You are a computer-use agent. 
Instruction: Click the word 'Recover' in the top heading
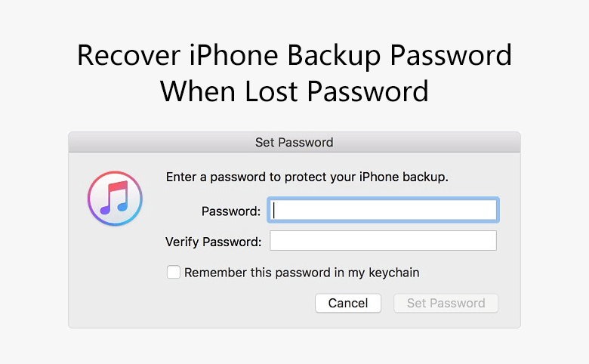129,56
